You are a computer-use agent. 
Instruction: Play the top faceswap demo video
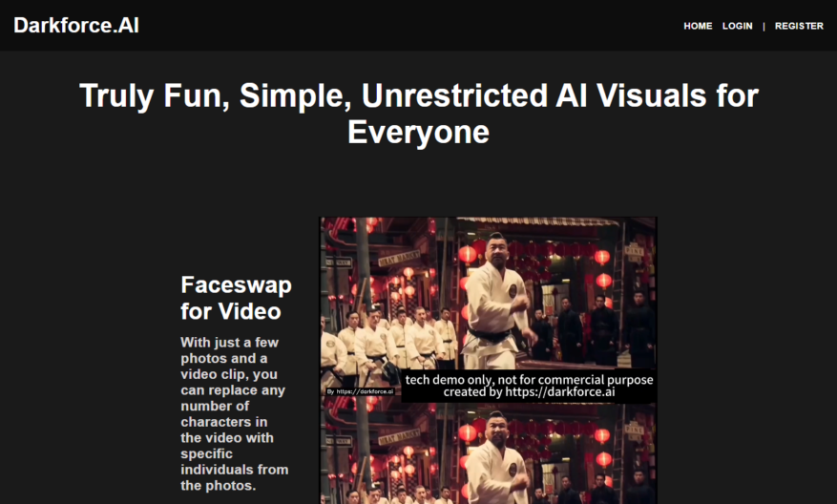(x=488, y=309)
